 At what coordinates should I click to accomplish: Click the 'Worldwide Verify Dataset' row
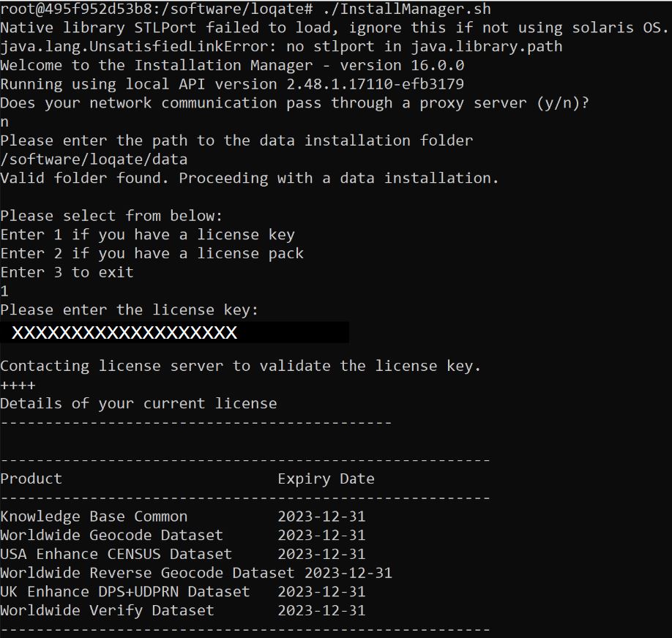107,610
